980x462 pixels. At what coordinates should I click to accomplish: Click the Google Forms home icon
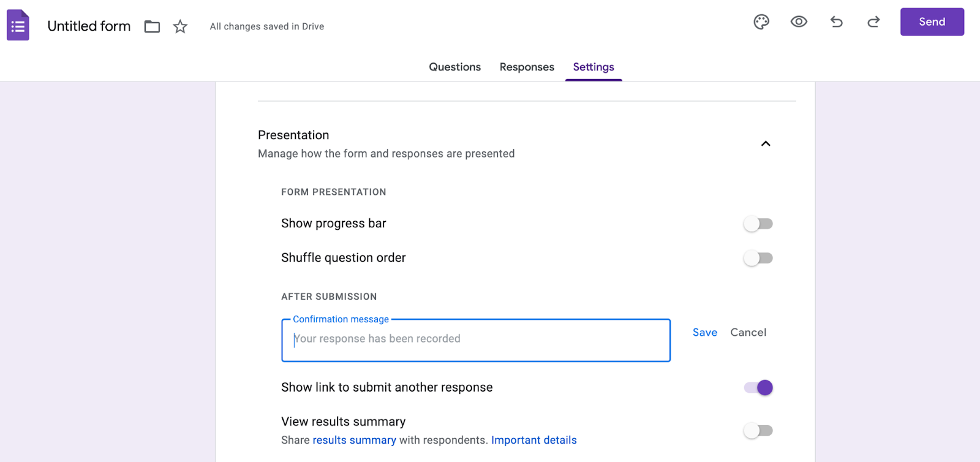pyautogui.click(x=18, y=25)
